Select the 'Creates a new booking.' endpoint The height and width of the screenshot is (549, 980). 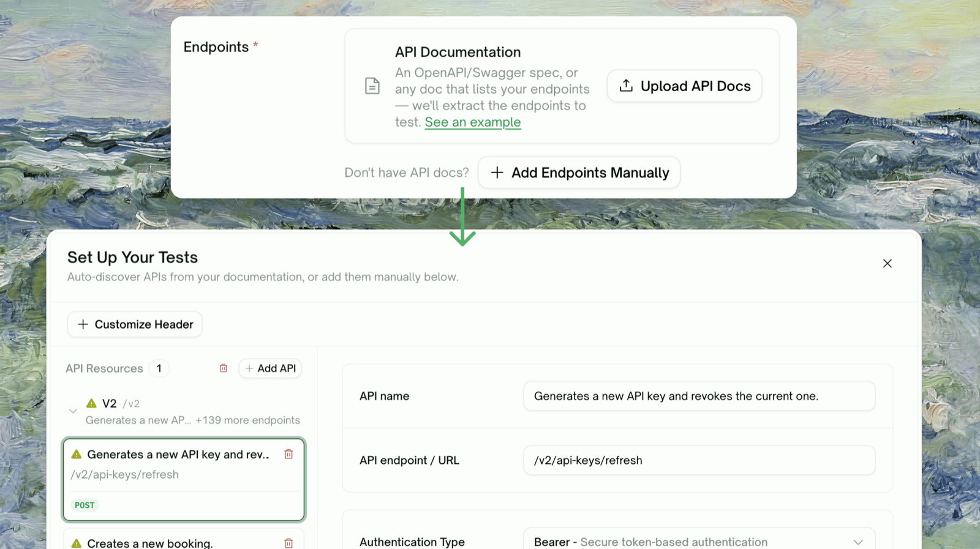[184, 539]
